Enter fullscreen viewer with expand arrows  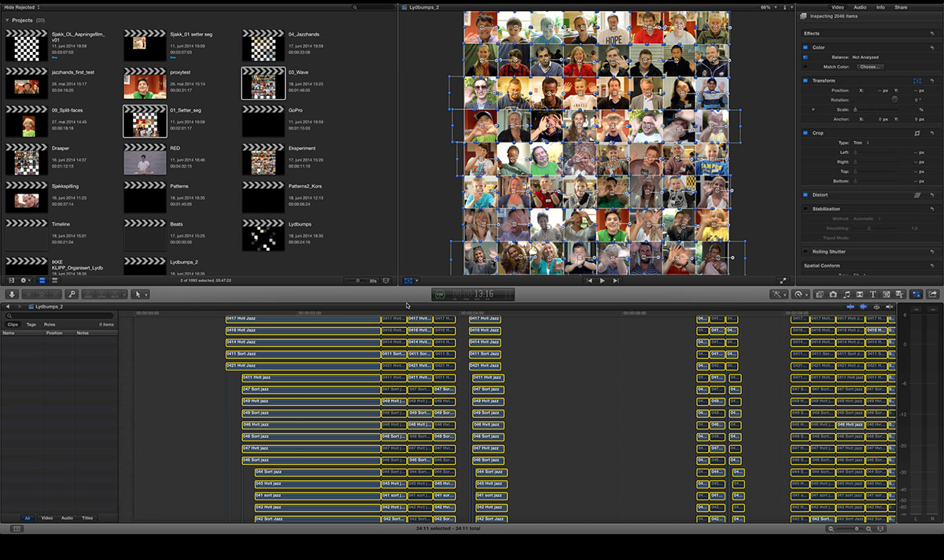tap(782, 281)
